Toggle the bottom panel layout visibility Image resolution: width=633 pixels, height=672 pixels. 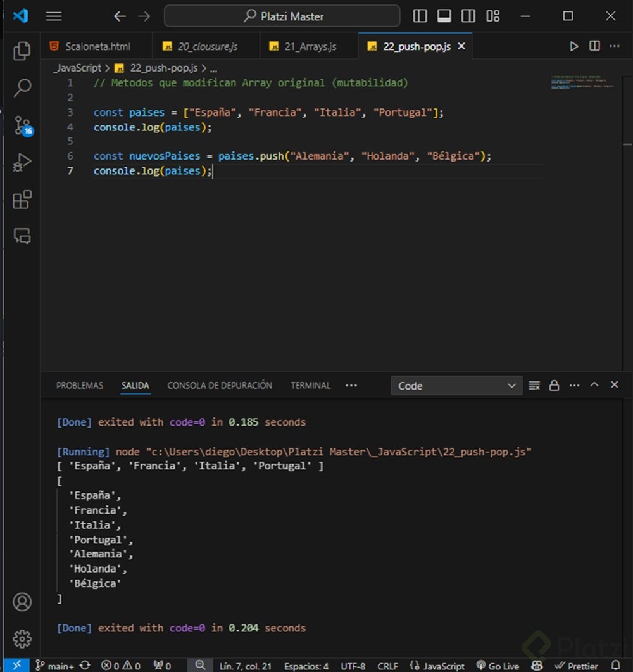point(444,16)
